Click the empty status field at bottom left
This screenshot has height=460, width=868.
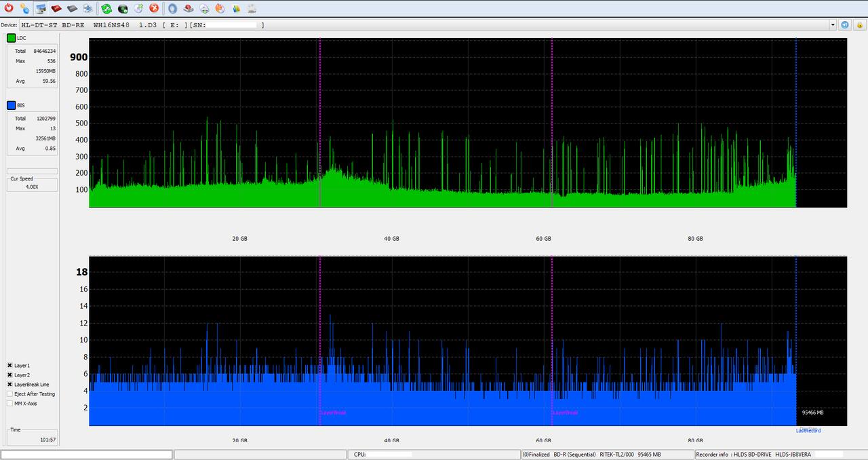click(x=87, y=455)
